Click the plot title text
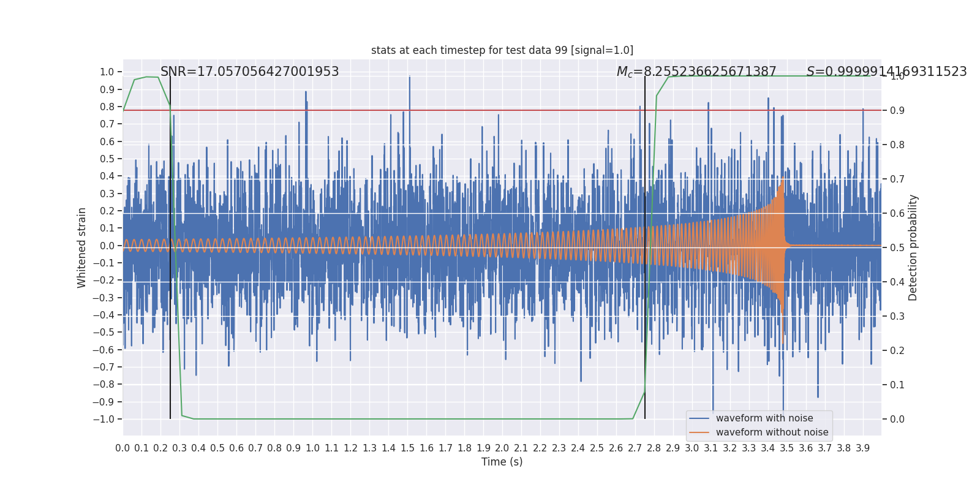The width and height of the screenshot is (980, 490). point(502,50)
